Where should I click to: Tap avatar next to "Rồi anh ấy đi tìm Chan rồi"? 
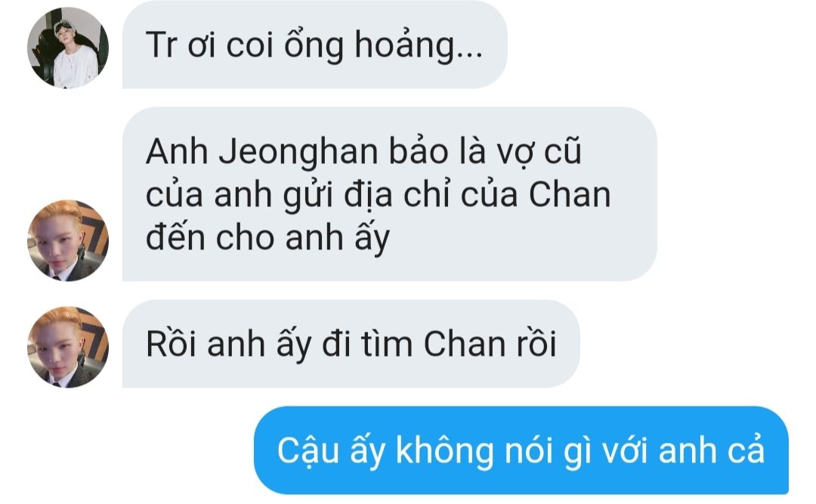point(68,347)
